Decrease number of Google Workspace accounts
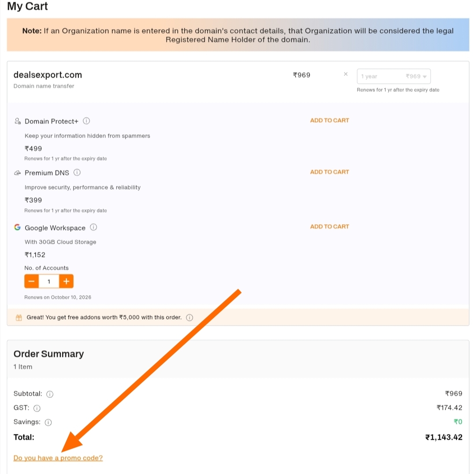This screenshot has height=474, width=476. point(31,281)
